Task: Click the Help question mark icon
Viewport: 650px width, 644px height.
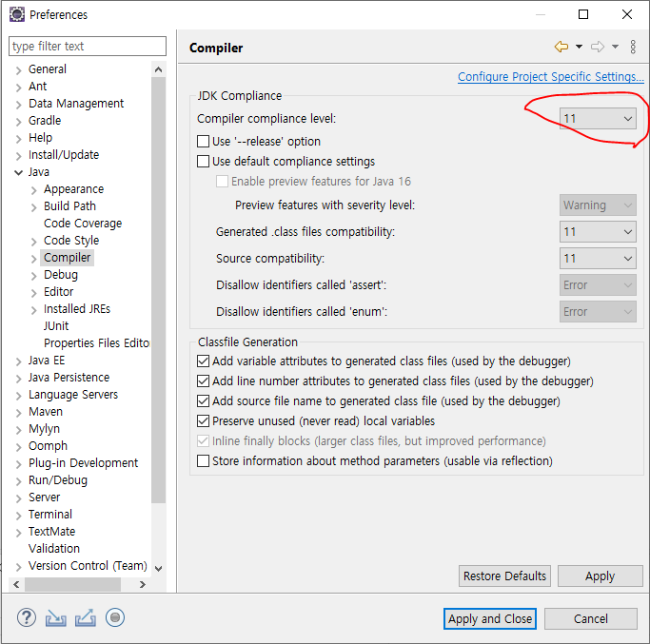Action: (x=27, y=617)
